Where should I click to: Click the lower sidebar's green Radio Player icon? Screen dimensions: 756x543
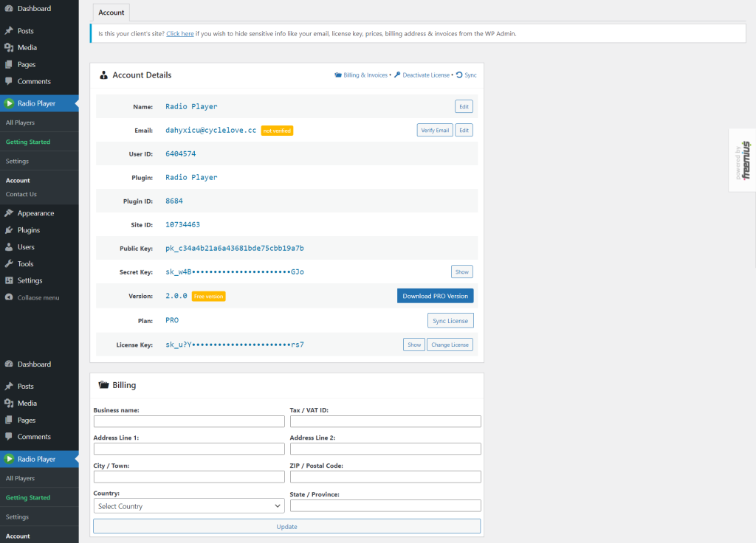(9, 459)
